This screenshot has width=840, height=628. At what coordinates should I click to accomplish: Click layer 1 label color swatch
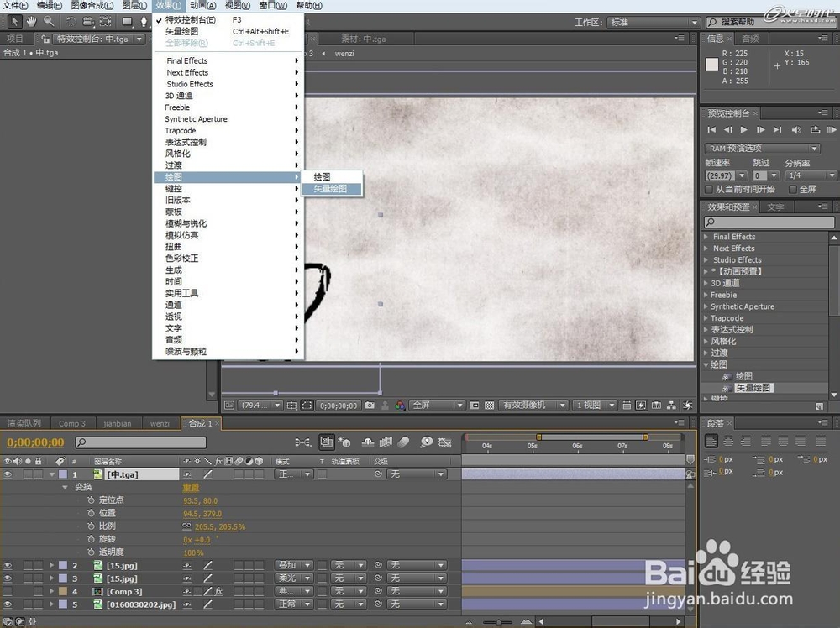[x=63, y=474]
